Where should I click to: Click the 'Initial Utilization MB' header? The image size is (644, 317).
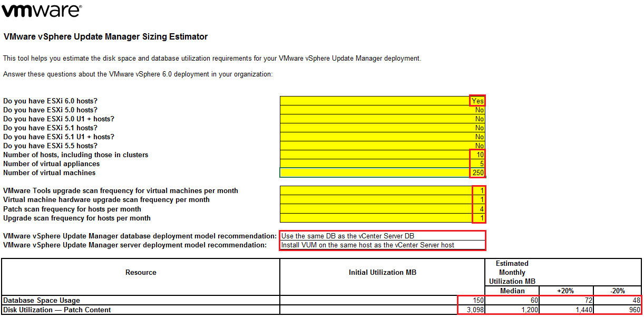383,272
